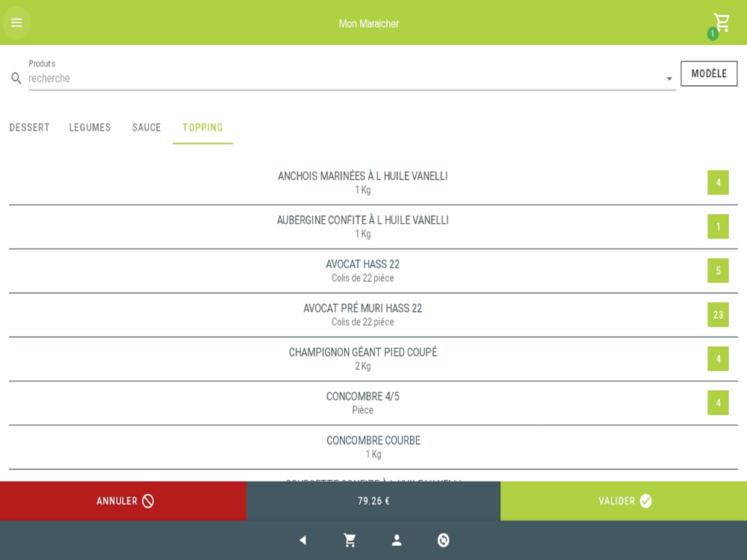Open the hamburger menu
Screen dimensions: 747x560
tap(16, 22)
